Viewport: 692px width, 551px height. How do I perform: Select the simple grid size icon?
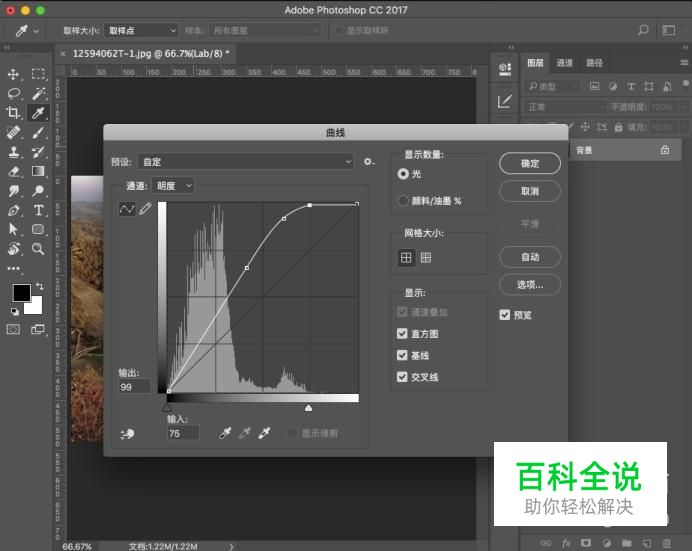click(x=406, y=257)
